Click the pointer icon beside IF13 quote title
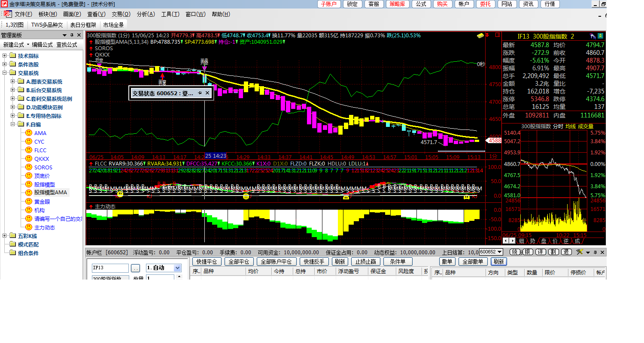 [592, 36]
